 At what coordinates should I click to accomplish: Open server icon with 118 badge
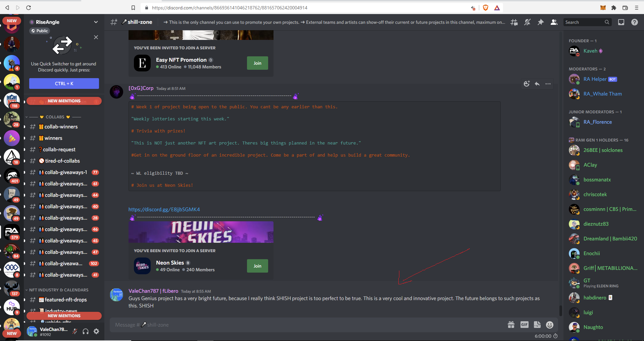[x=12, y=101]
